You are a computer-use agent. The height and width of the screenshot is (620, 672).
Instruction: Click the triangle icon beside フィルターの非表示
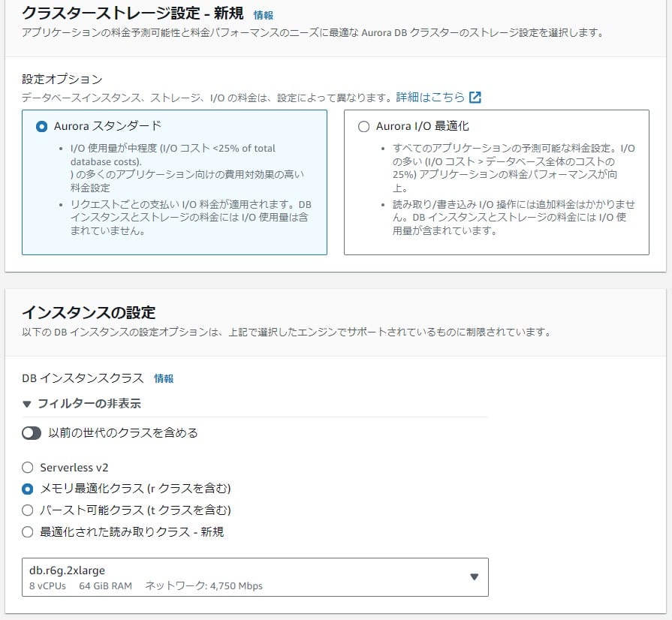tap(26, 404)
